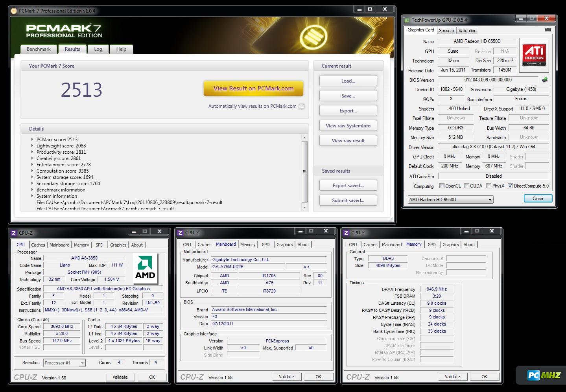Open the Processor #1 selection dropdown
This screenshot has height=392, width=566.
(x=65, y=363)
